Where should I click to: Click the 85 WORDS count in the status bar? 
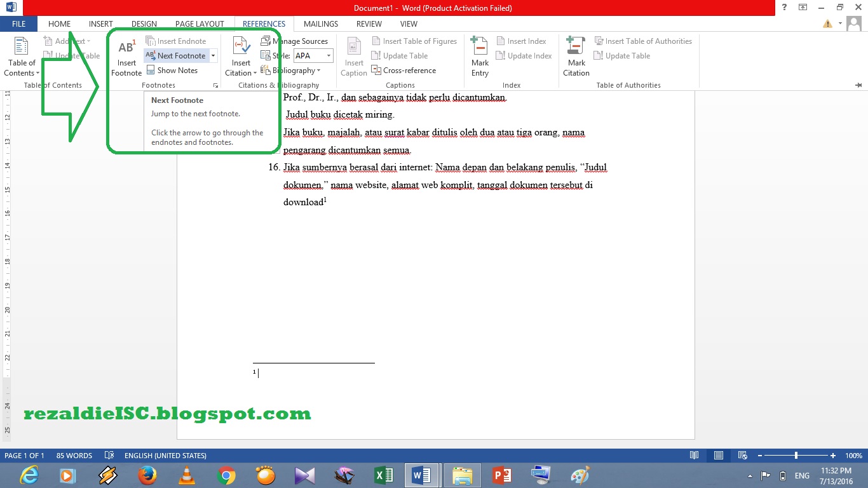tap(74, 456)
